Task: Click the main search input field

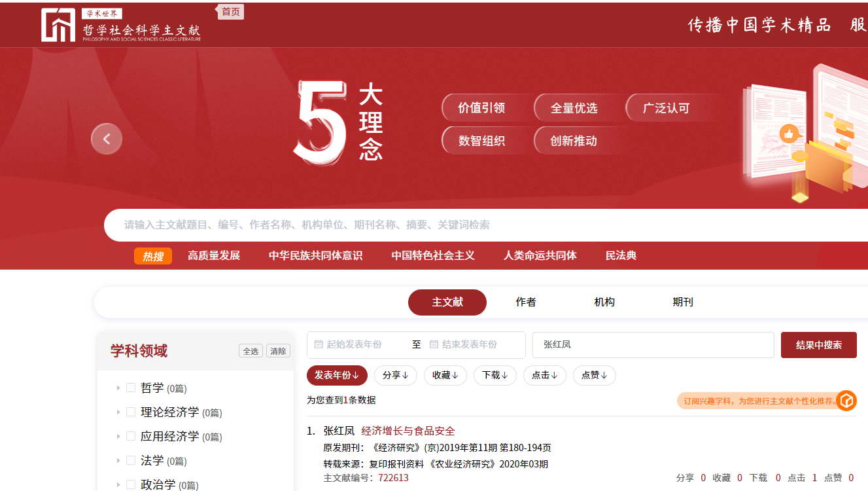Action: tap(458, 225)
